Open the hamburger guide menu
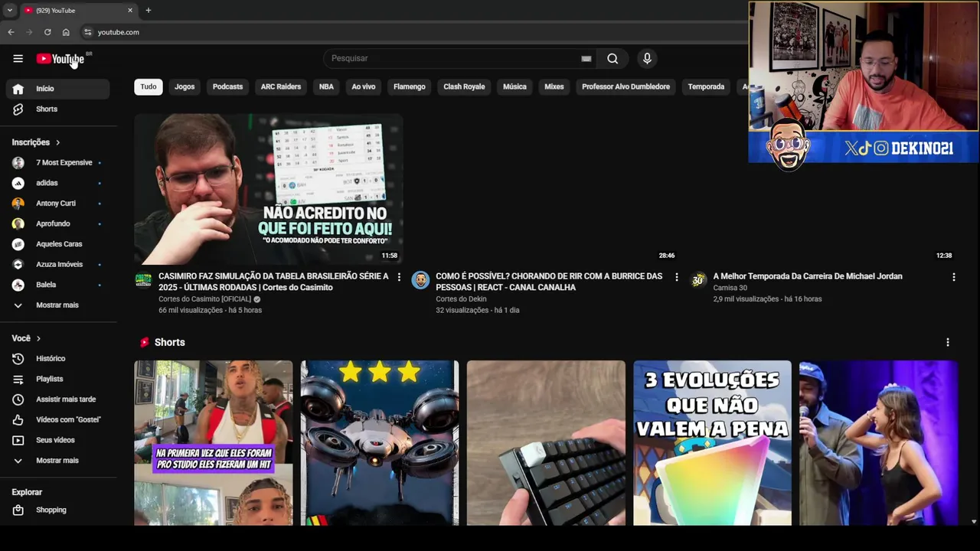 [18, 58]
